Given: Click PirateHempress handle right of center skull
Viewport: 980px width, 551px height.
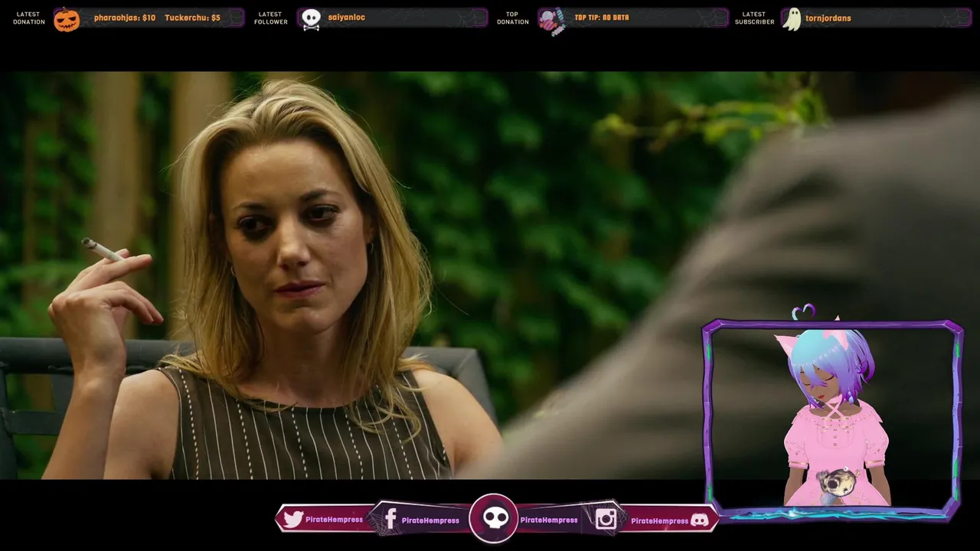Looking at the screenshot, I should [549, 520].
